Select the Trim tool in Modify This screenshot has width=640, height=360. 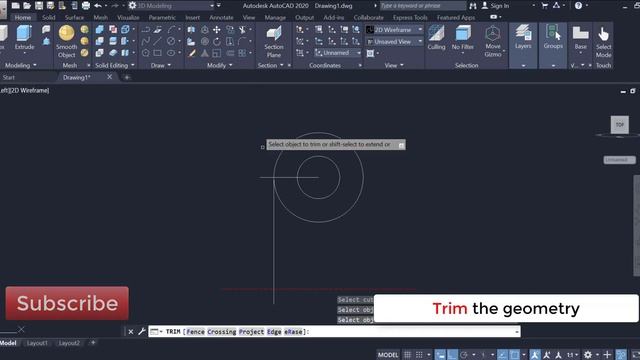tap(242, 29)
